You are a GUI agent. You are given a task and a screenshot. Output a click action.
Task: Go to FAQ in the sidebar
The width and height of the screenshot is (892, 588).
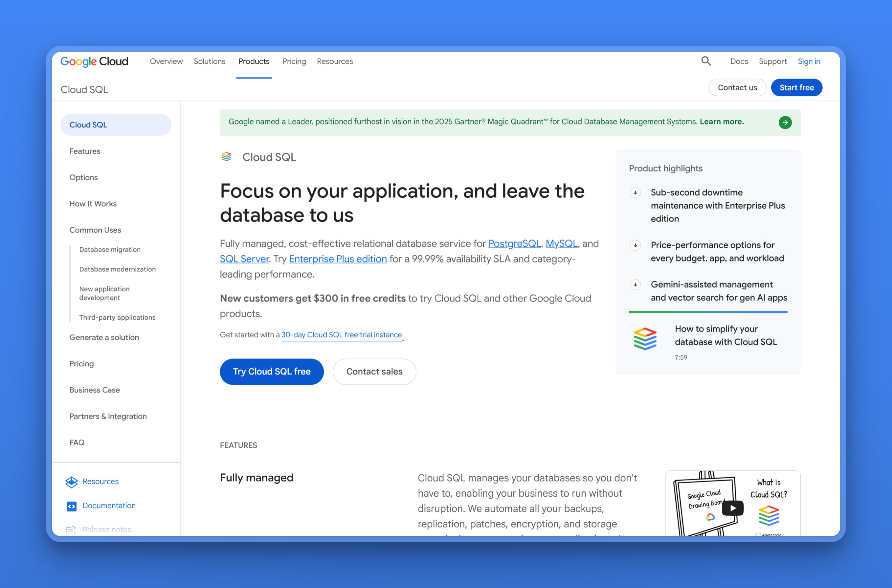(x=77, y=442)
